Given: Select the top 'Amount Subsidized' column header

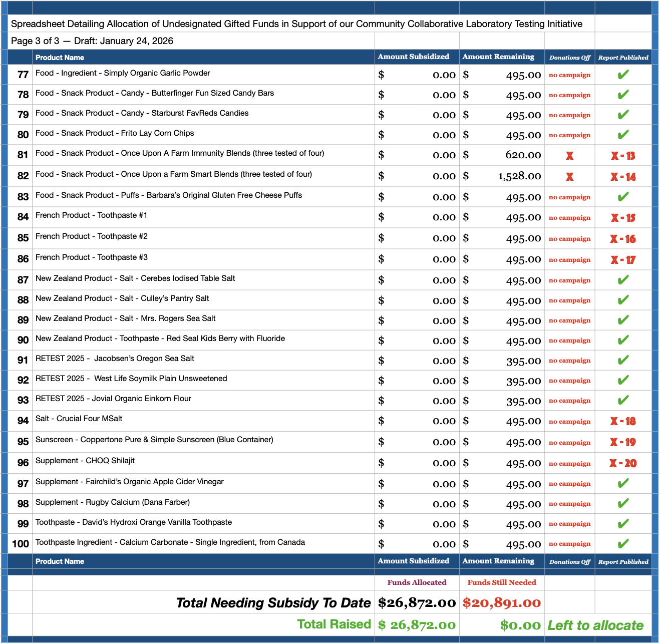Looking at the screenshot, I should [x=413, y=57].
